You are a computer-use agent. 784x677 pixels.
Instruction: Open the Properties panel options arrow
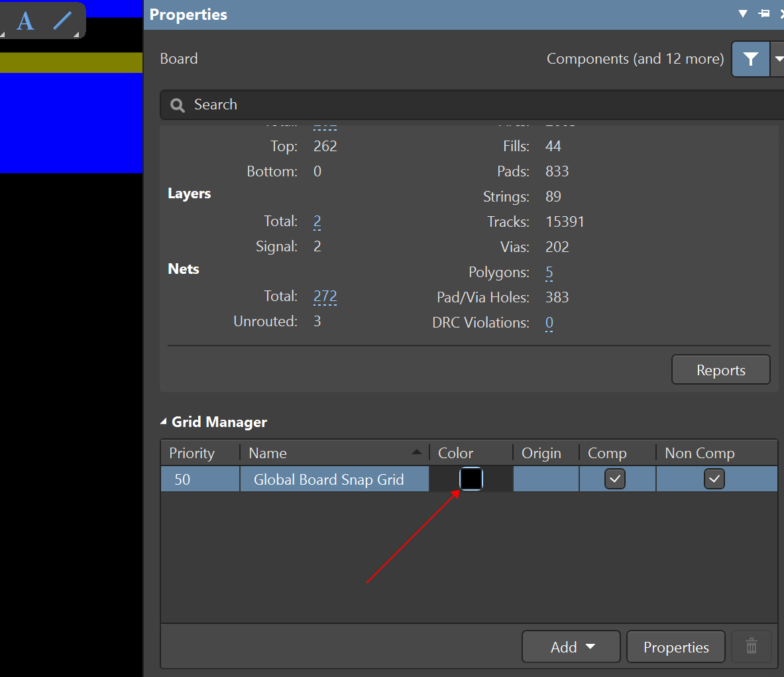coord(743,13)
